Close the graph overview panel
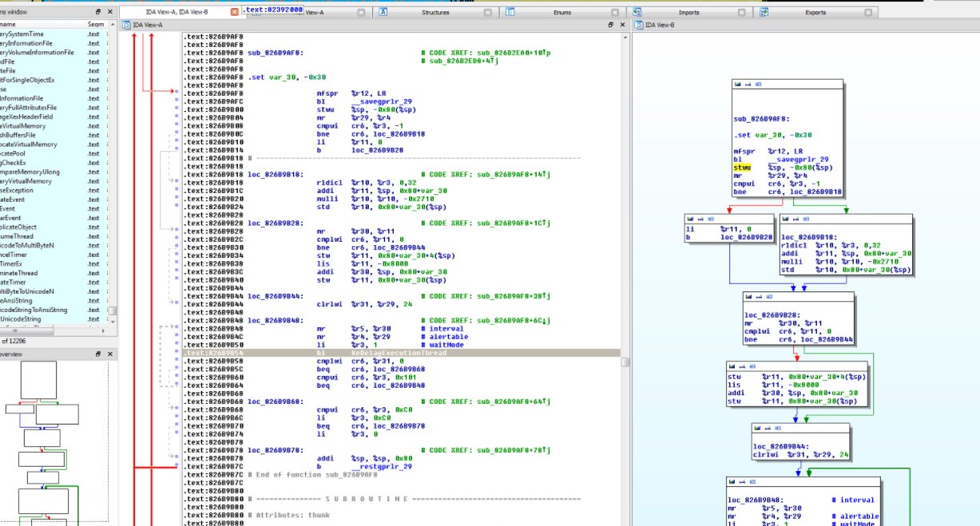 click(110, 354)
